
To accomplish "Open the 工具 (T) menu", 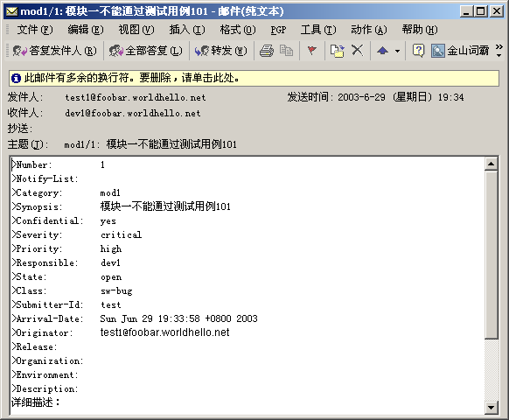I will (318, 30).
